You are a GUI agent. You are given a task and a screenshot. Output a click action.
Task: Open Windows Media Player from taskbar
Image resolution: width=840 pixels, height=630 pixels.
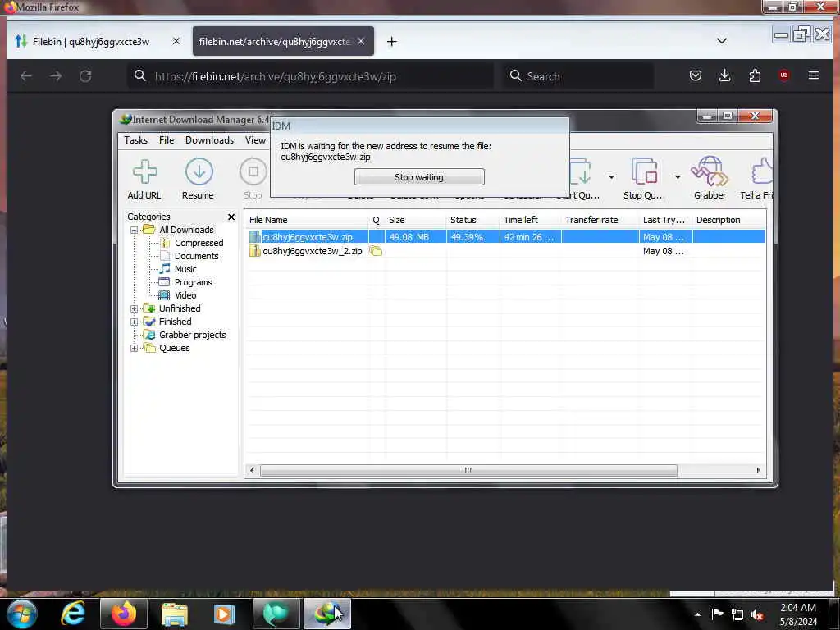click(225, 614)
